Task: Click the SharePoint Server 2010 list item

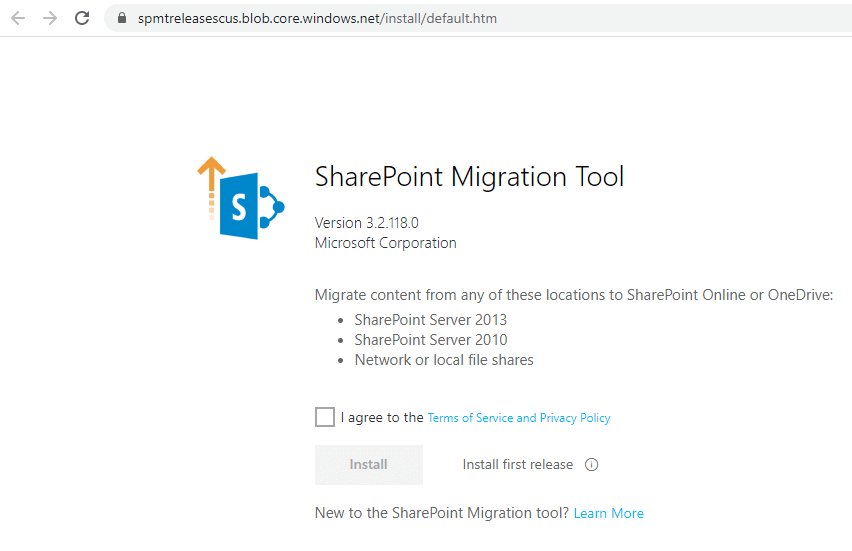Action: [431, 340]
